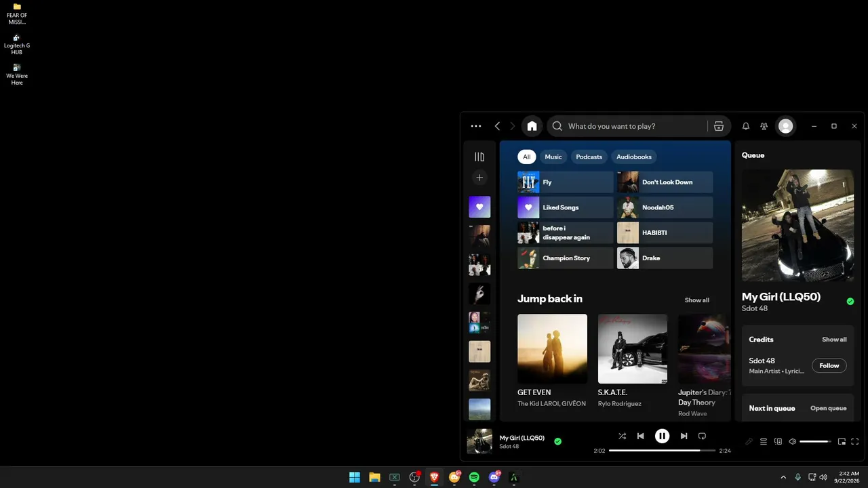The image size is (868, 488).
Task: Open S.K.A.T.E. album cover
Action: (633, 348)
